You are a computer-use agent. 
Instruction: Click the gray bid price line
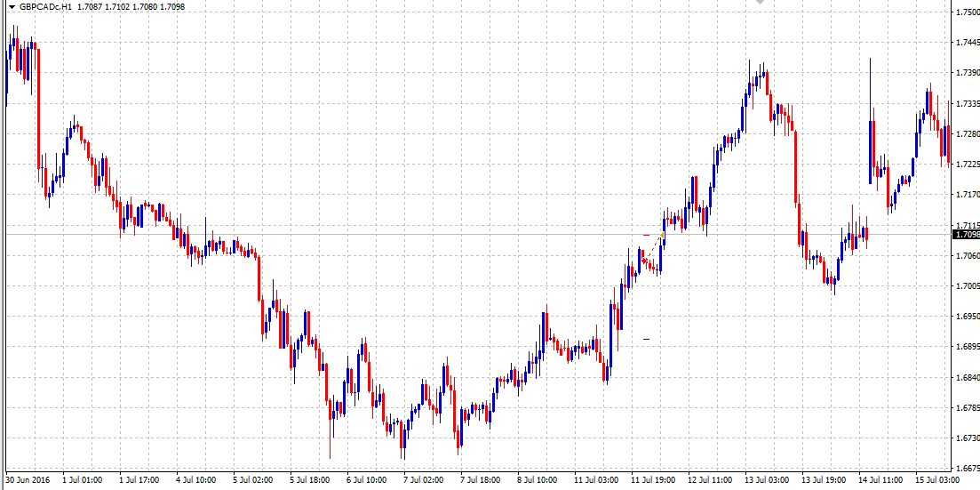pyautogui.click(x=478, y=235)
